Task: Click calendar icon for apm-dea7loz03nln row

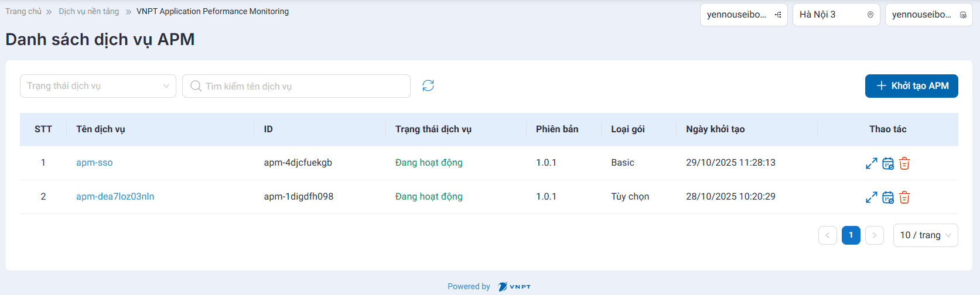Action: (888, 197)
